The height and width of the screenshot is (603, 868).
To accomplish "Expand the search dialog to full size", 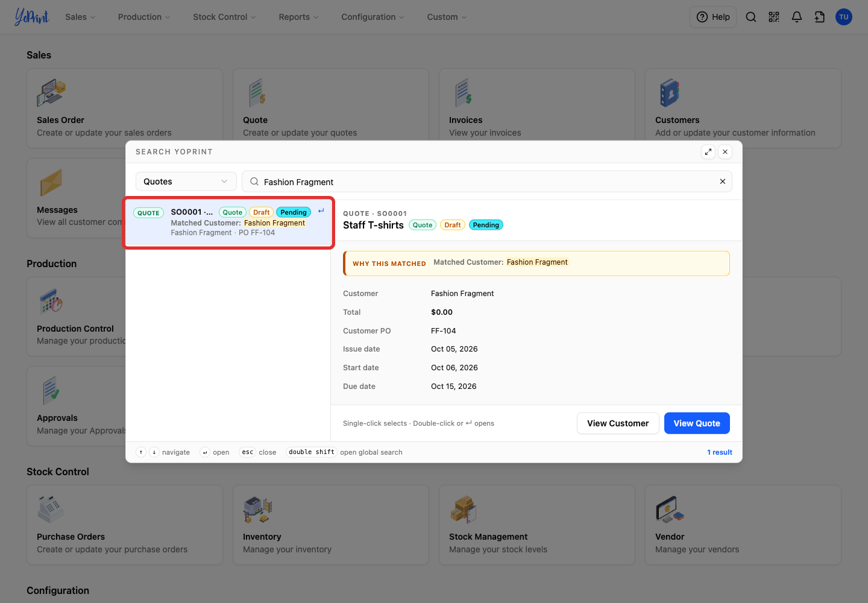I will pyautogui.click(x=708, y=152).
